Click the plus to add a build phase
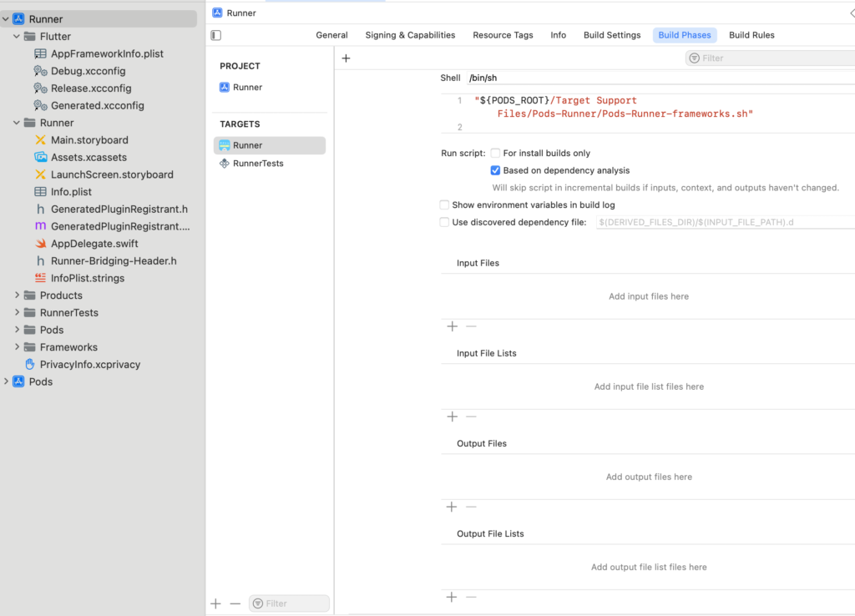This screenshot has width=855, height=616. [346, 58]
